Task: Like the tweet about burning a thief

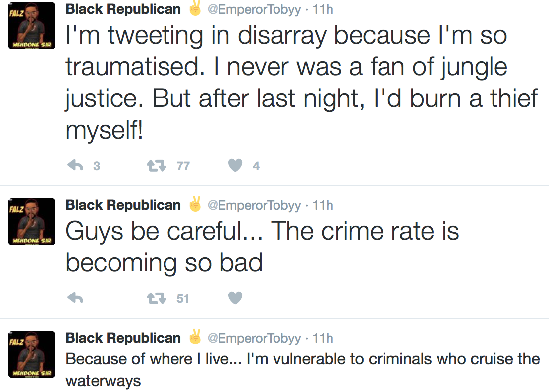Action: coord(235,166)
